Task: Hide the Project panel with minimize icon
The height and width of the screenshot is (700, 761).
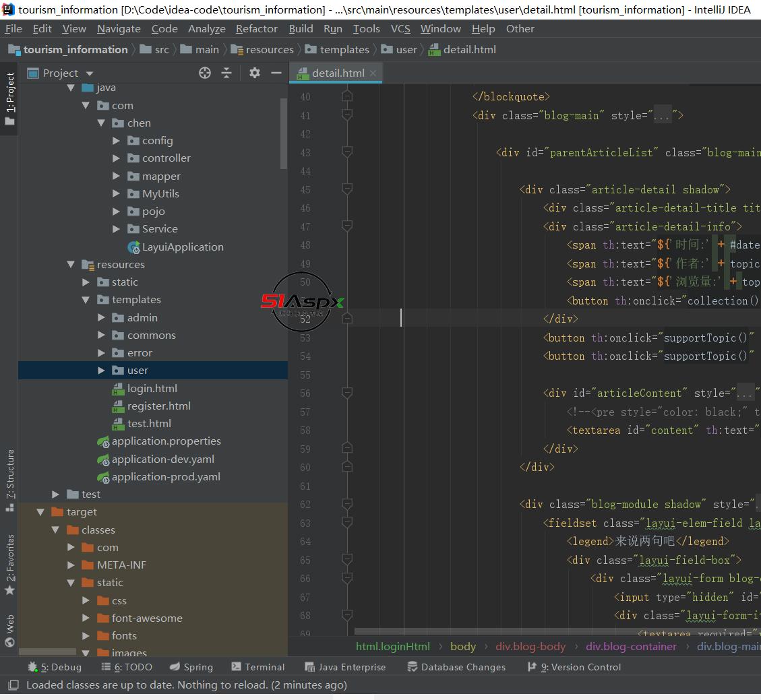Action: [x=276, y=73]
